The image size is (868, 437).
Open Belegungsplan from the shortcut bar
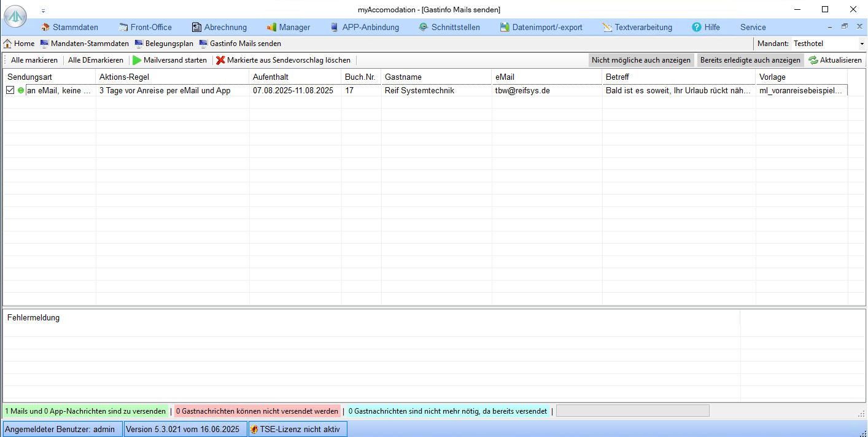pos(164,44)
